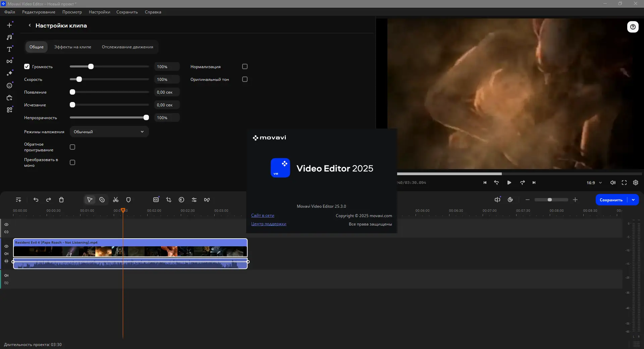Viewport: 644px width, 349px height.
Task: Open the Центр поддержки link
Action: coord(269,224)
